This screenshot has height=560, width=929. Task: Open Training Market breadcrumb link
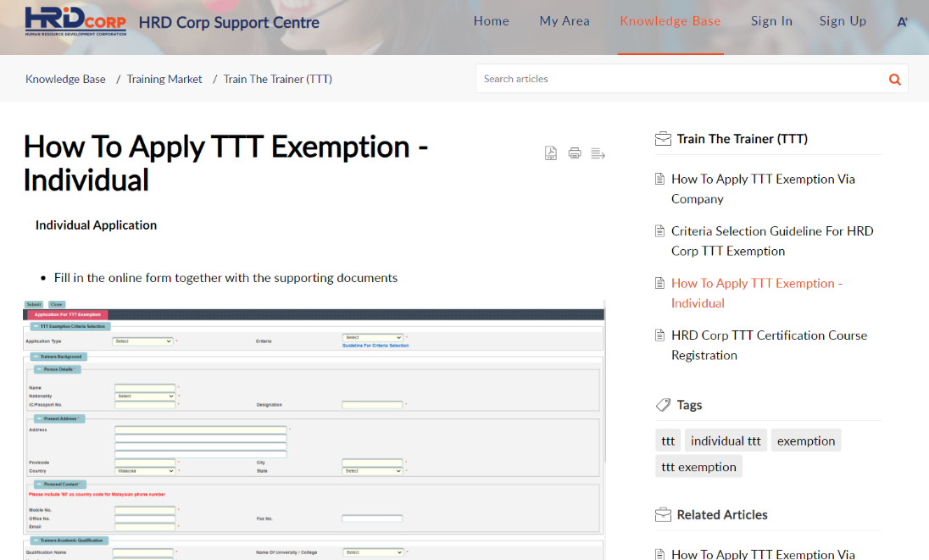(164, 79)
